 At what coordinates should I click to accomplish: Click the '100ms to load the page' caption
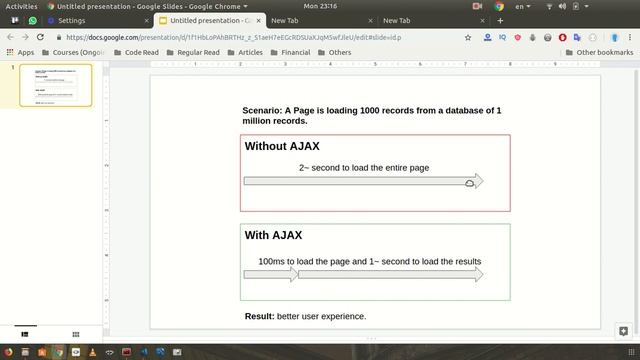coord(370,261)
